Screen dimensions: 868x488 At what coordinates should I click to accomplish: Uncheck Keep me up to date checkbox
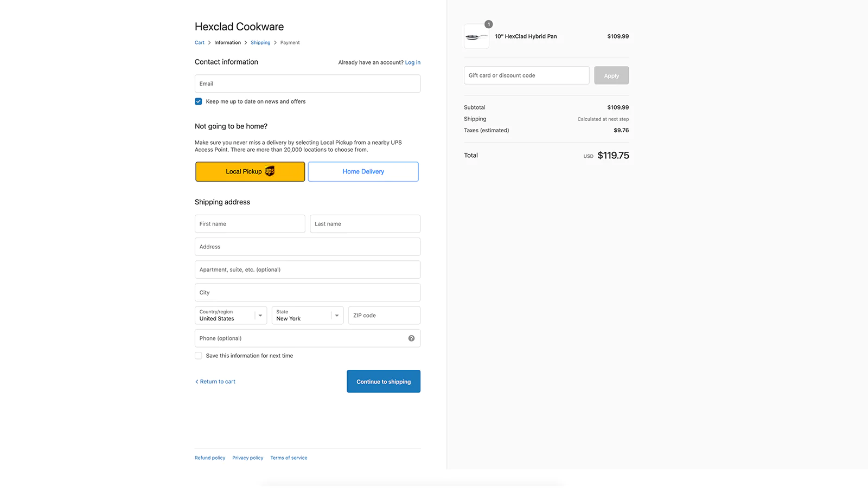point(199,101)
